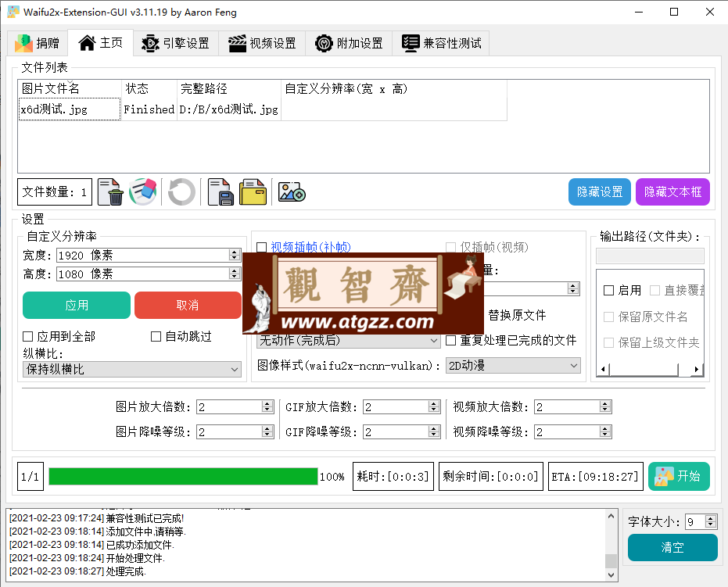
Task: Click the green 应用 button
Action: [x=77, y=306]
